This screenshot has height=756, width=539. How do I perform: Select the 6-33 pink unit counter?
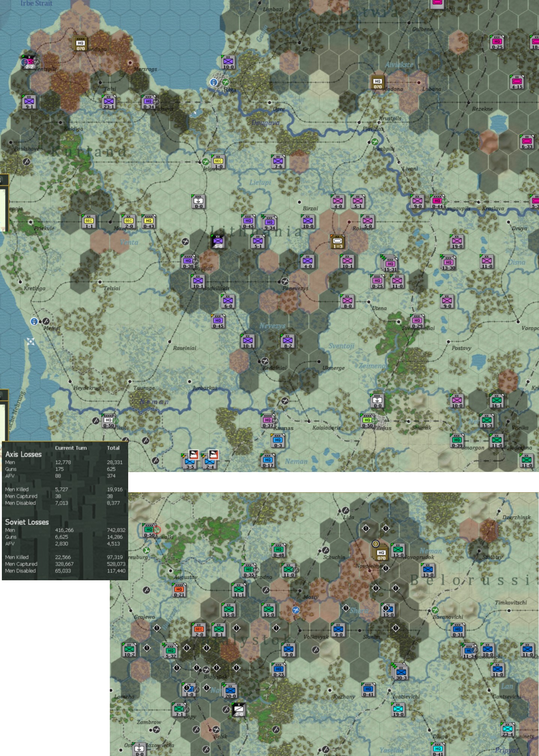point(527,142)
